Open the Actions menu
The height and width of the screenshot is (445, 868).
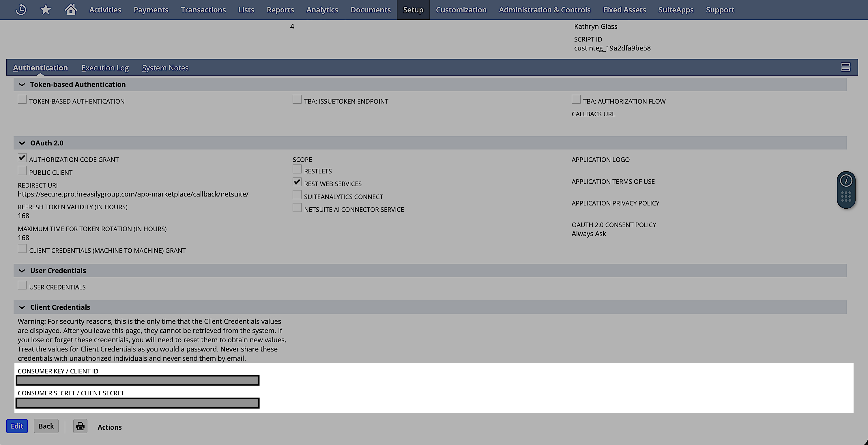(x=110, y=427)
